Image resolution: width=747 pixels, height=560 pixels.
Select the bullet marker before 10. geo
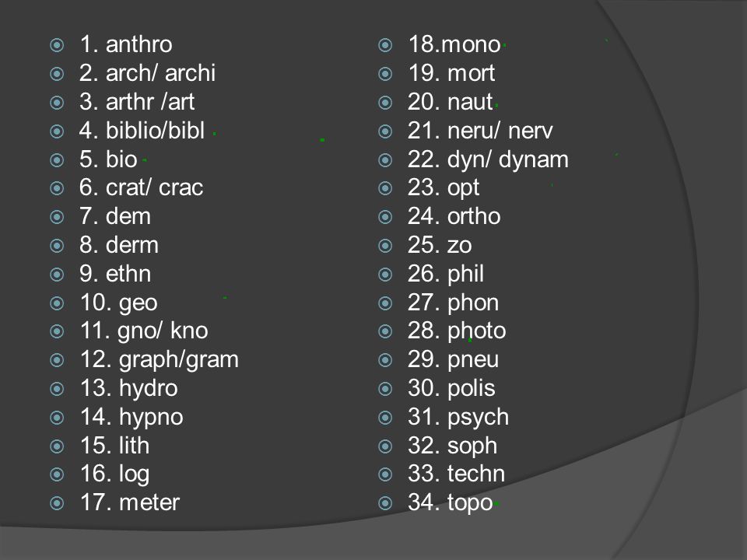click(x=57, y=303)
